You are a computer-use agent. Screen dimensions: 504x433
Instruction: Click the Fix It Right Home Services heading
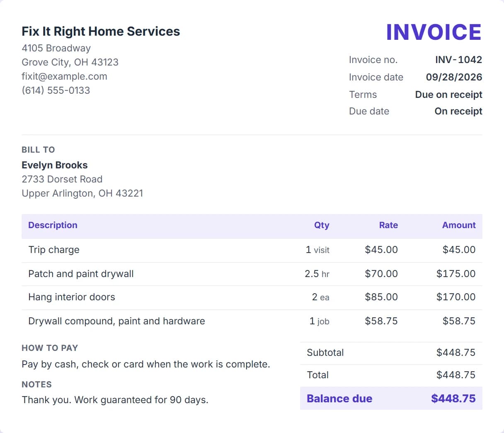click(x=101, y=32)
